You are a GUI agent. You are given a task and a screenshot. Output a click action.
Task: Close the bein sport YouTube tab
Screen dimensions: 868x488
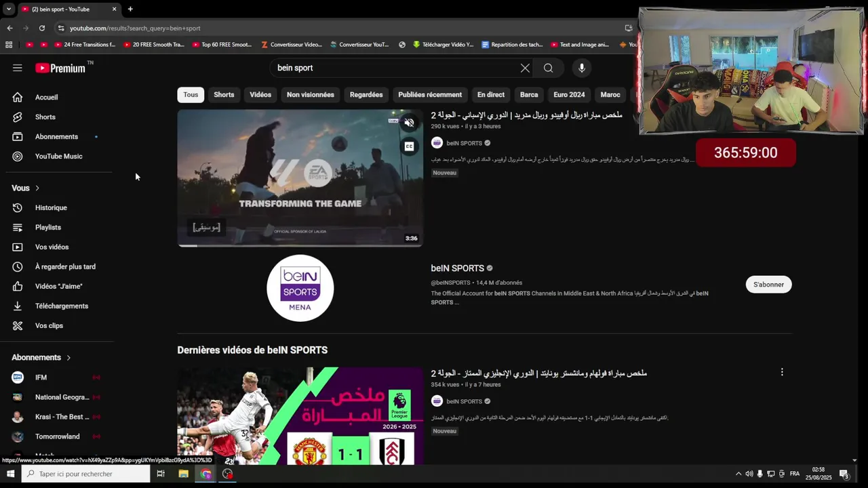pyautogui.click(x=114, y=9)
